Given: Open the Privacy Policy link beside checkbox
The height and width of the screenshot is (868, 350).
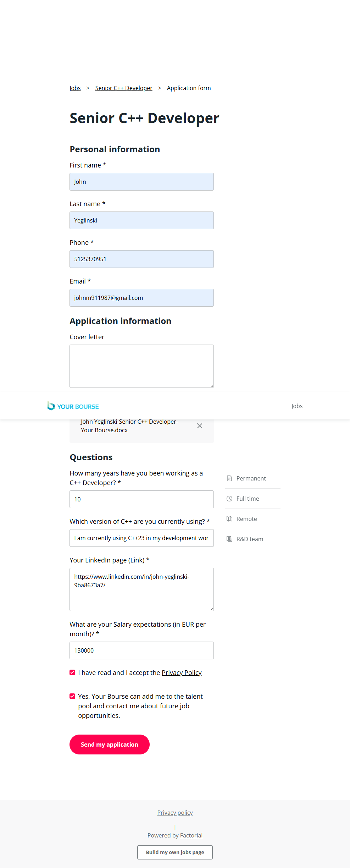Looking at the screenshot, I should tap(182, 672).
